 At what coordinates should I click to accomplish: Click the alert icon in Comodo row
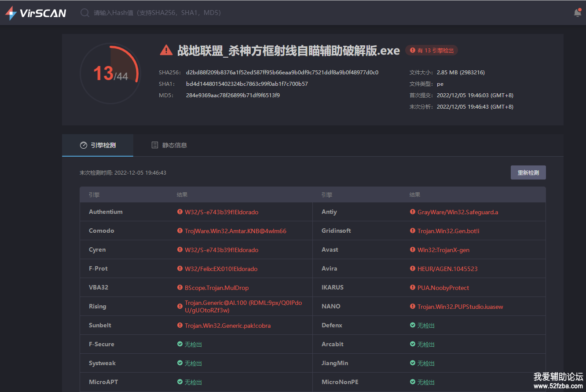click(180, 231)
